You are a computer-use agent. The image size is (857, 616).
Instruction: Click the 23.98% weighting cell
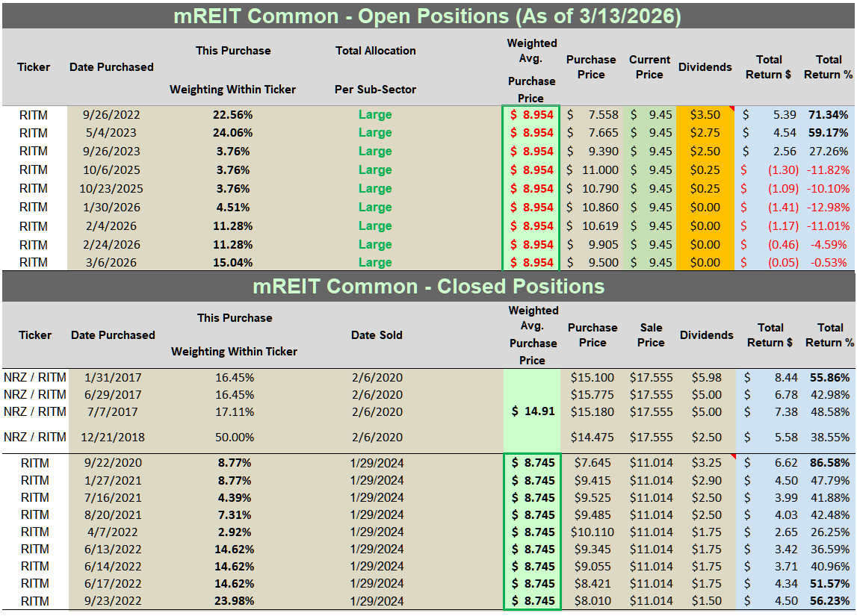235,601
